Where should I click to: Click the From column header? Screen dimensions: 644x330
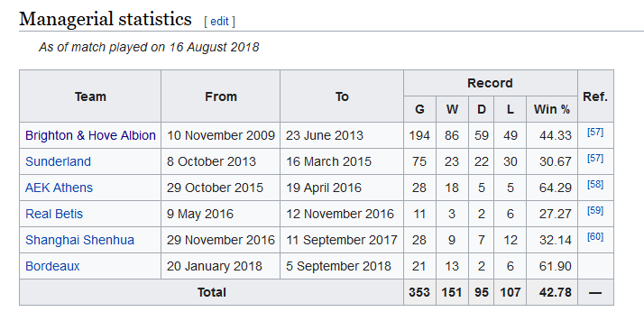[x=221, y=96]
